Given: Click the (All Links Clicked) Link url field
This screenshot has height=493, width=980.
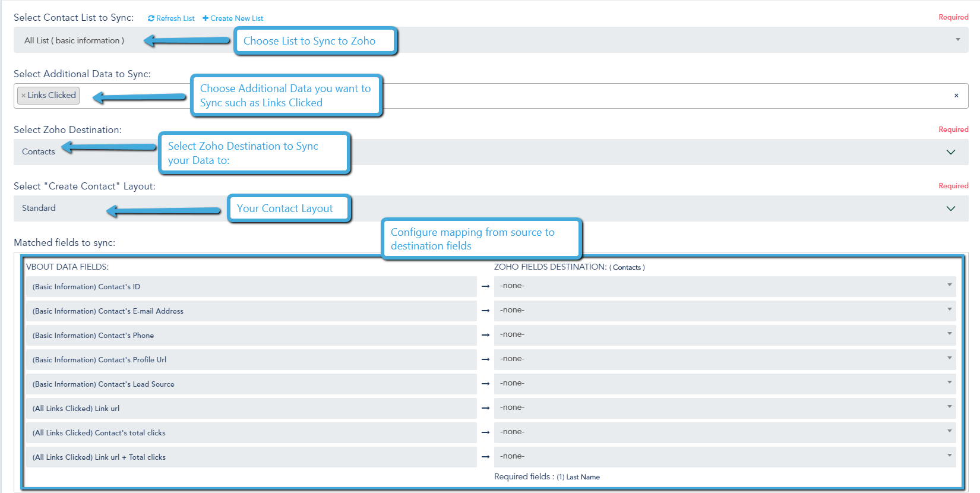Looking at the screenshot, I should point(251,408).
